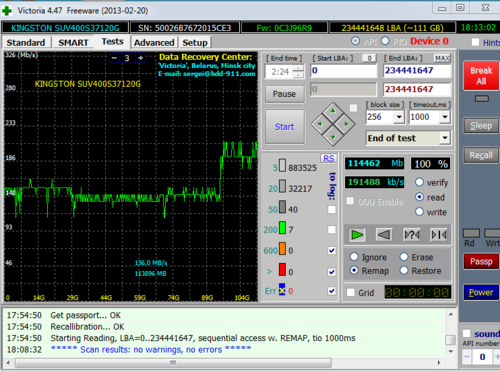Select the API radio button
500x372 pixels.
(356, 41)
